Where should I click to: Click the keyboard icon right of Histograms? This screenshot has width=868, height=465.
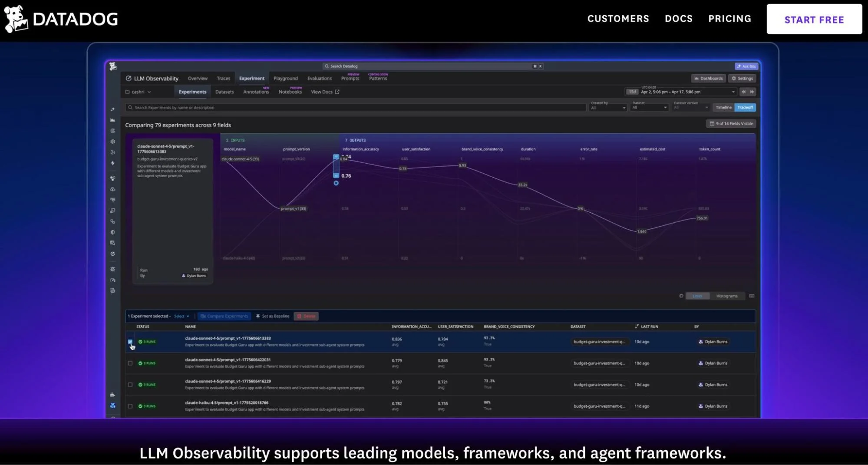click(752, 296)
